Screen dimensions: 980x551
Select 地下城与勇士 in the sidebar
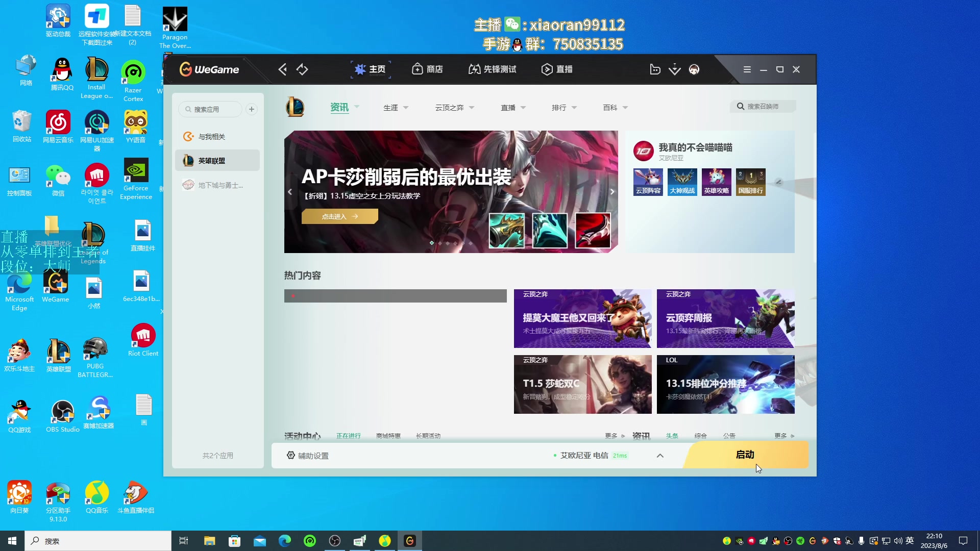coord(217,185)
